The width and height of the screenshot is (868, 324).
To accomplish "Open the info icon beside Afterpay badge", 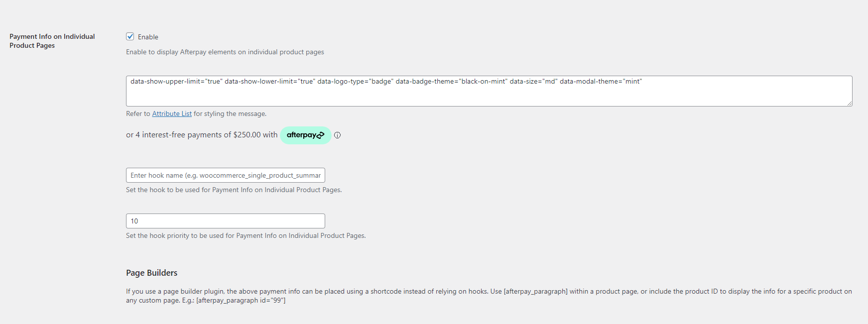I will click(337, 135).
